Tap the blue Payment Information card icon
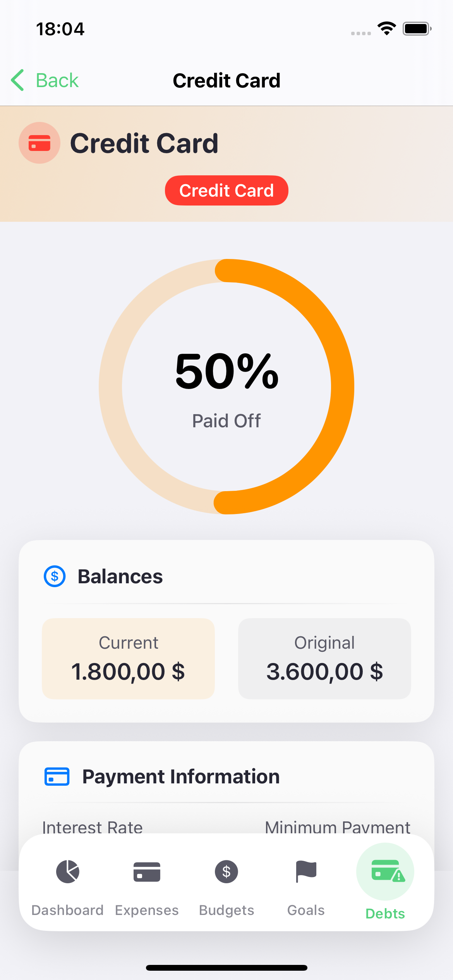Viewport: 453px width, 980px height. [57, 776]
